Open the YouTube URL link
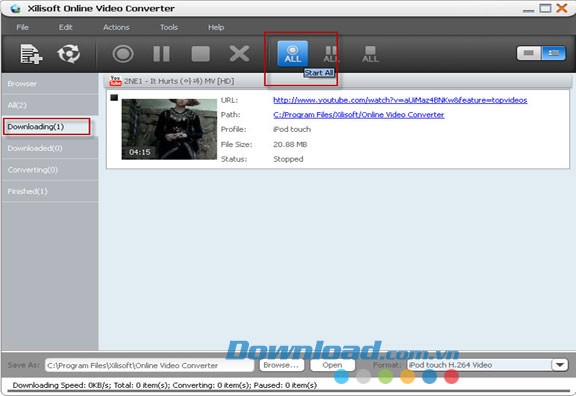Viewport: 576px width, 396px height. [400, 100]
